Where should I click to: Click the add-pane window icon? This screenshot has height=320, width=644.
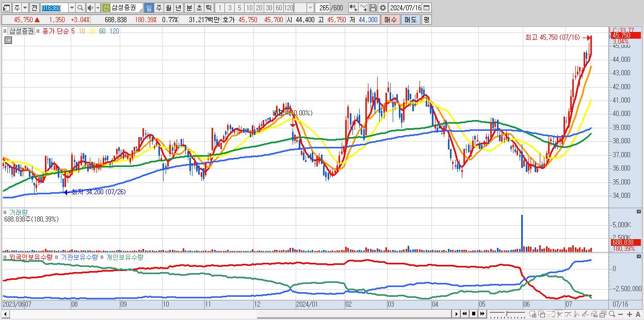tap(533, 314)
